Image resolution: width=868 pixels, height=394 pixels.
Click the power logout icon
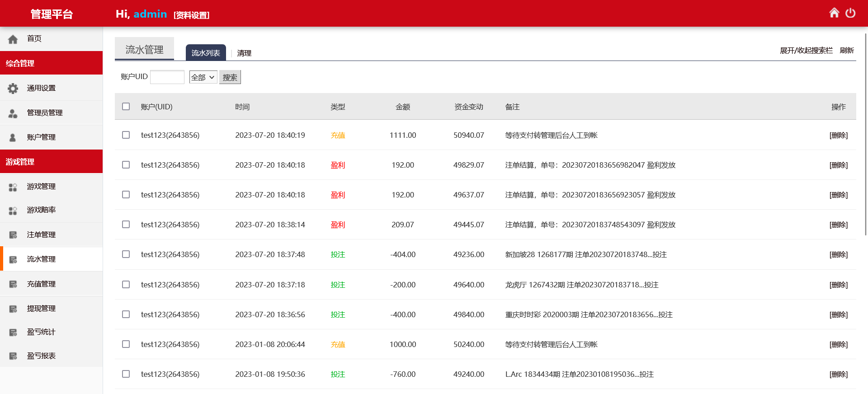[850, 13]
